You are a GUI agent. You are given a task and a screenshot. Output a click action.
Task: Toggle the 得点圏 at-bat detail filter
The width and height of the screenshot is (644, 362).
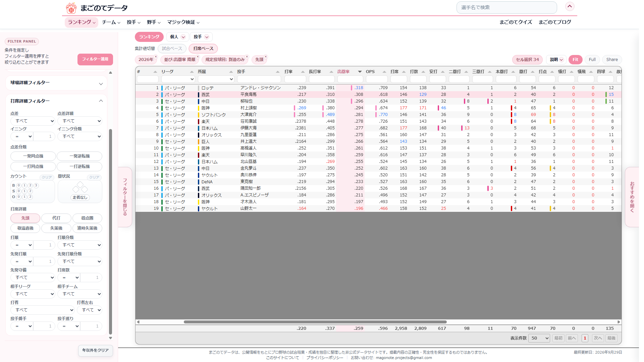87,218
